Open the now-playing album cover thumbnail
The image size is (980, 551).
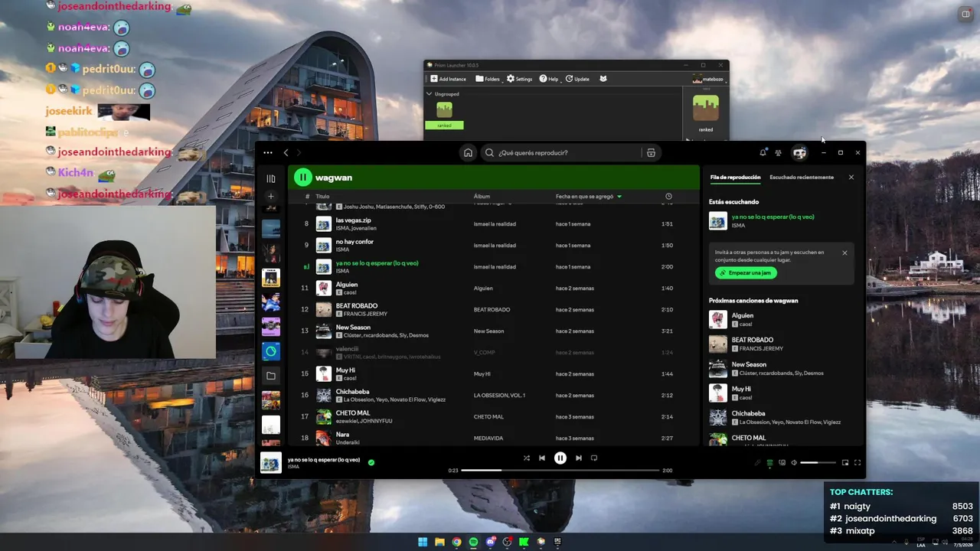tap(271, 463)
